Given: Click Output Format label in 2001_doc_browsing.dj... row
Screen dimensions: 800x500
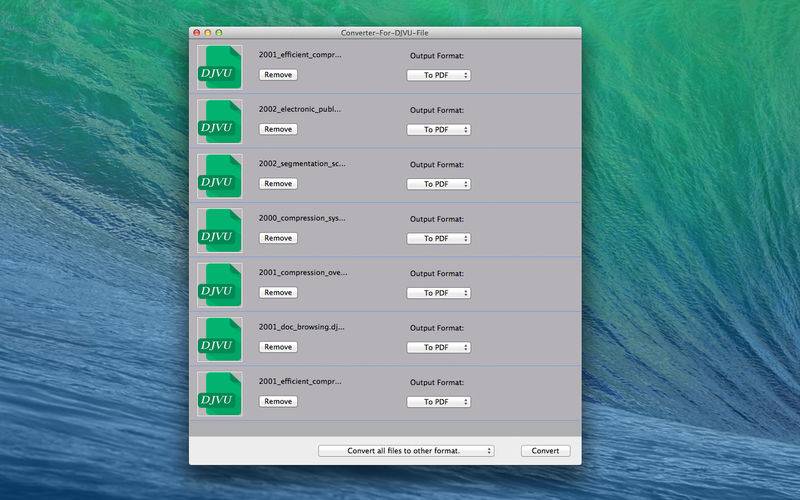Looking at the screenshot, I should [437, 328].
